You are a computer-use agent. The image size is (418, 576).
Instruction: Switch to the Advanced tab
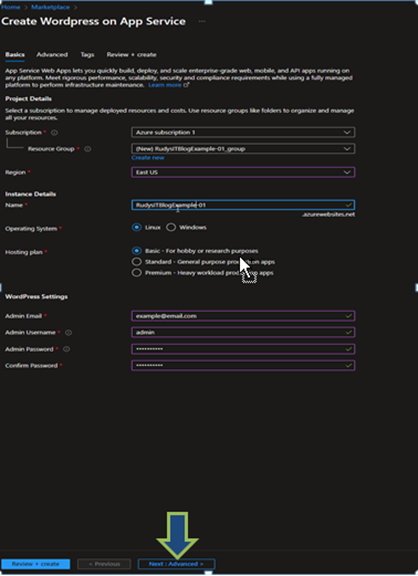(52, 54)
